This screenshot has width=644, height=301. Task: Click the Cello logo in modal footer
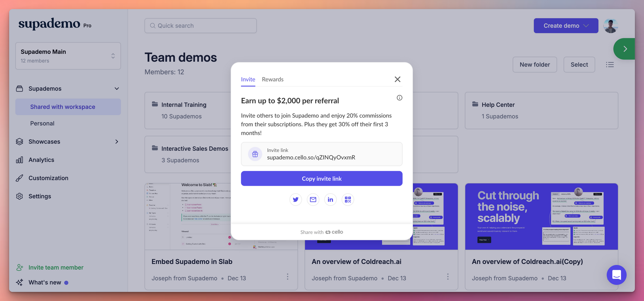(x=334, y=232)
